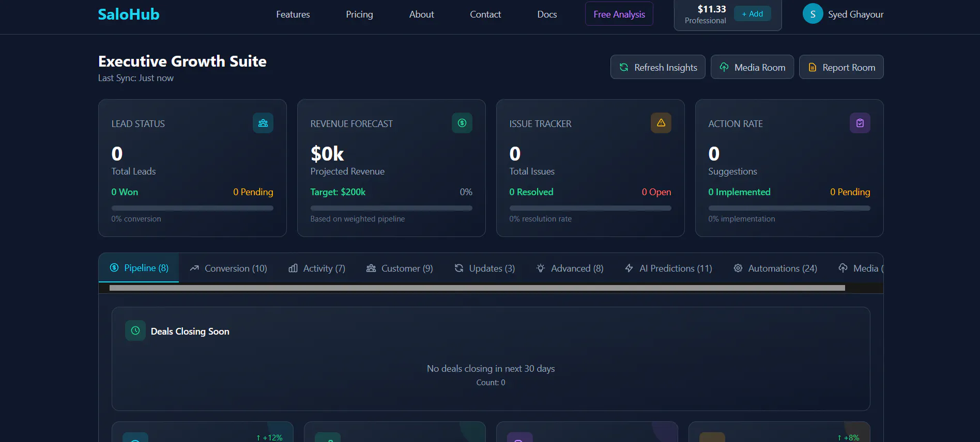Click 'No deals closing in next 30 days'

click(x=491, y=369)
